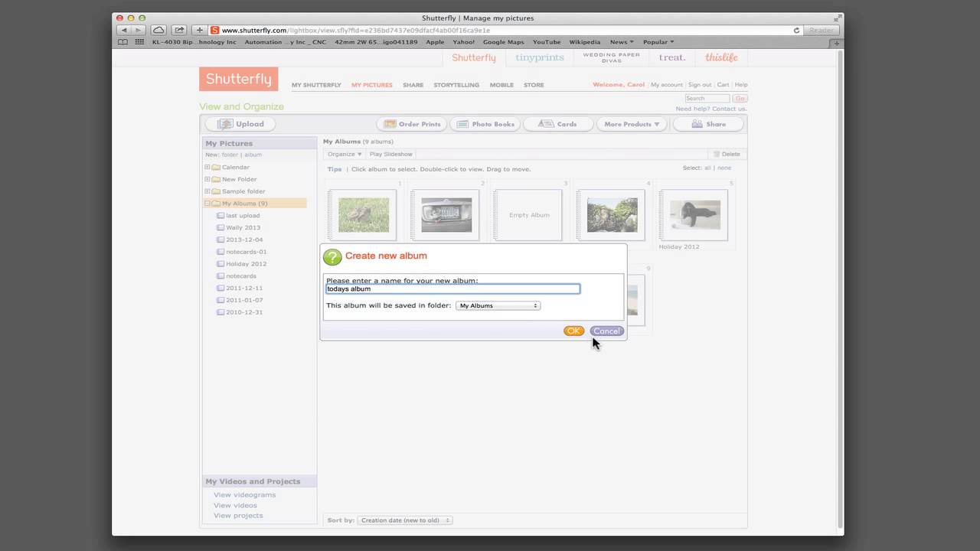Screen dimensions: 980x551
Task: Switch to Wedding Paper Divas tab
Action: tap(611, 57)
